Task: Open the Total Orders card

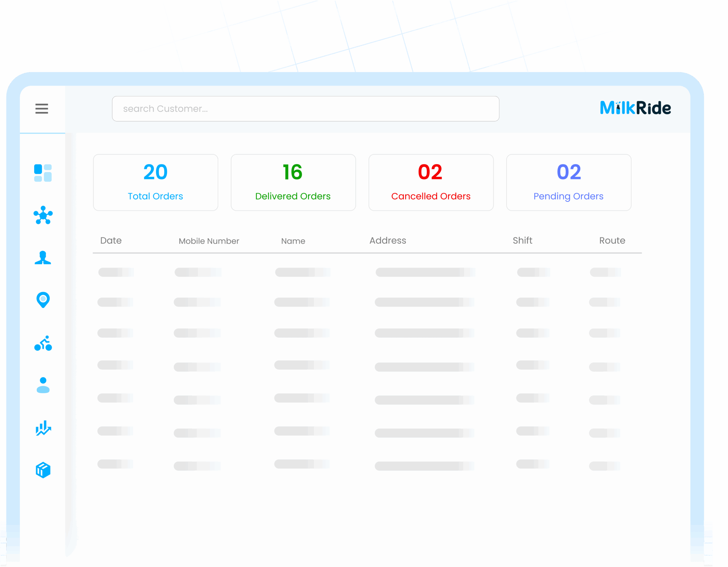Action: pos(155,182)
